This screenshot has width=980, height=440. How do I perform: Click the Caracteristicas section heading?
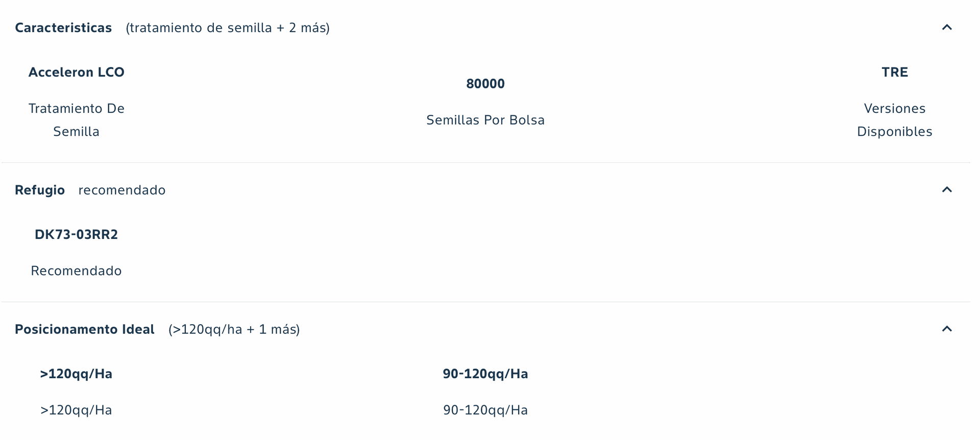[63, 28]
